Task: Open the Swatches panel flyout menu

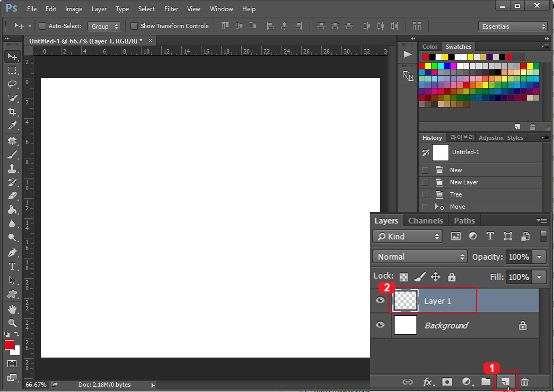Action: tap(545, 46)
